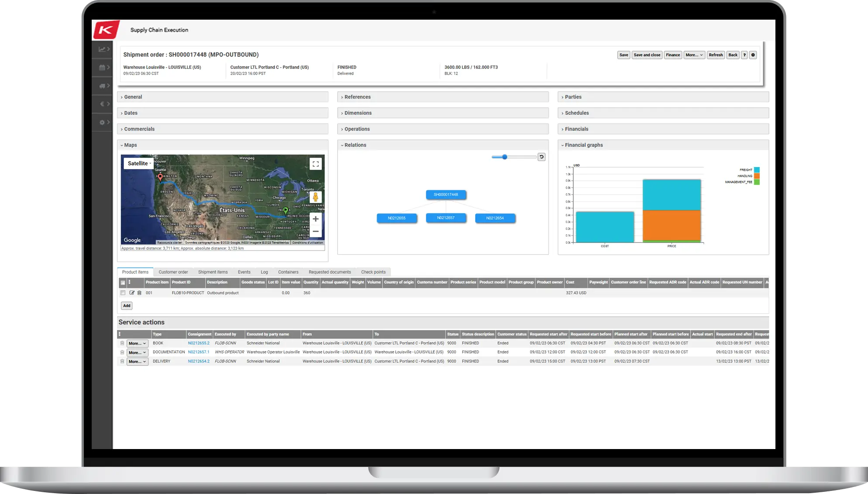Reset the relations graph zoom
The image size is (868, 494).
[x=541, y=157]
